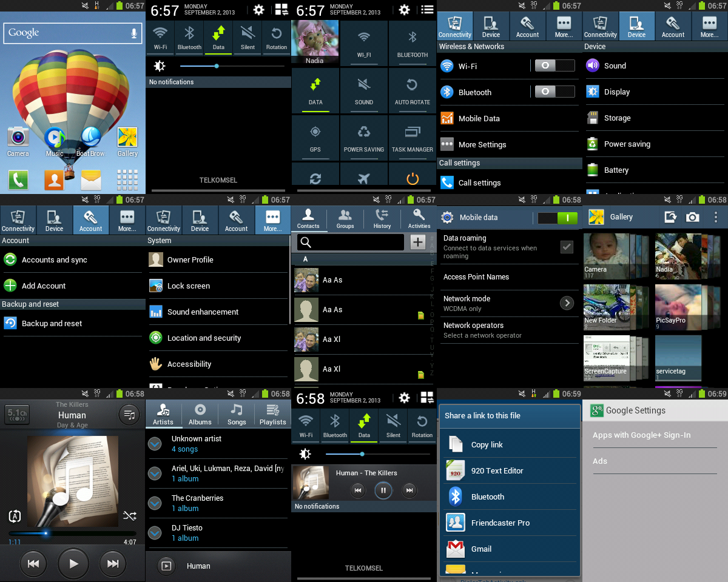Open Display in Device settings
Image resolution: width=728 pixels, height=582 pixels.
pos(655,92)
